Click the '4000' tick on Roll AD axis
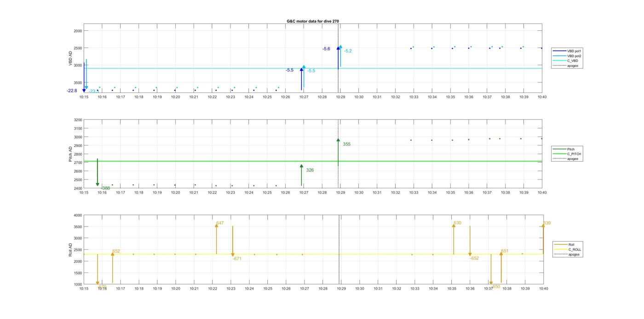 tap(78, 215)
